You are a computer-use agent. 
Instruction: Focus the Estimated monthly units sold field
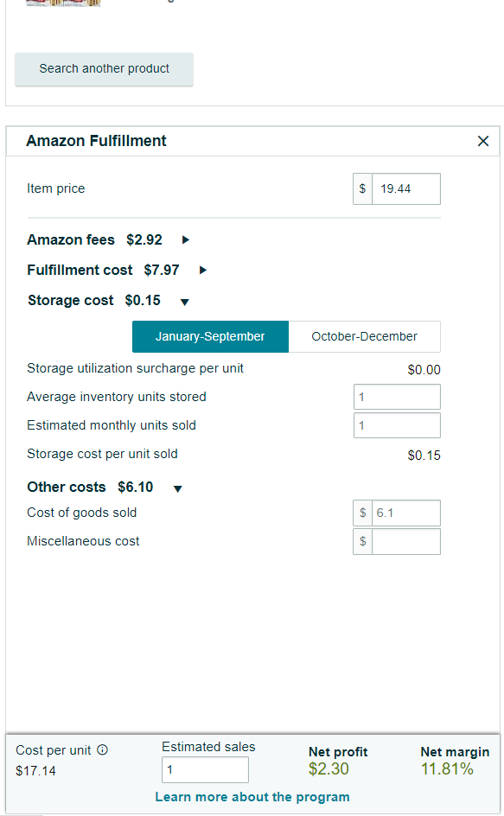pyautogui.click(x=397, y=425)
